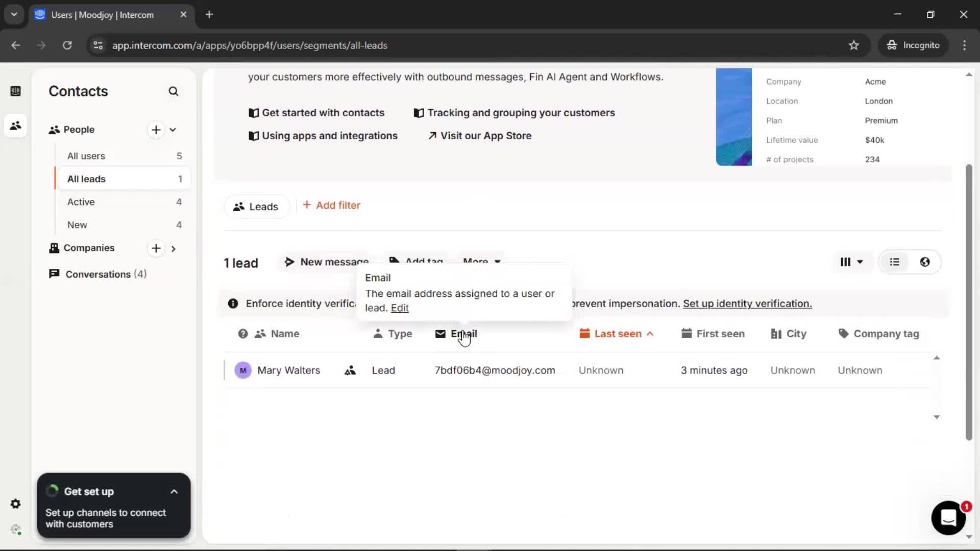This screenshot has height=551, width=980.
Task: Click Mary Walters avatar
Action: pyautogui.click(x=243, y=370)
